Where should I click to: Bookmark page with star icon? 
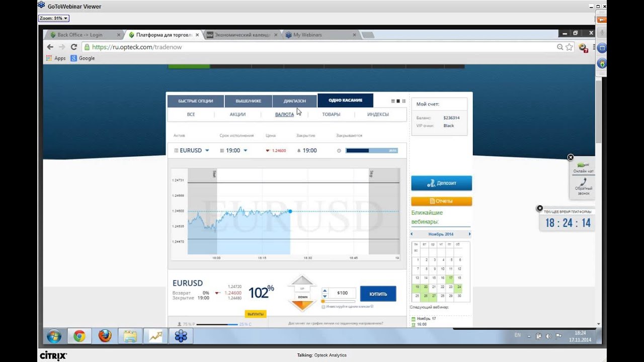pos(569,47)
